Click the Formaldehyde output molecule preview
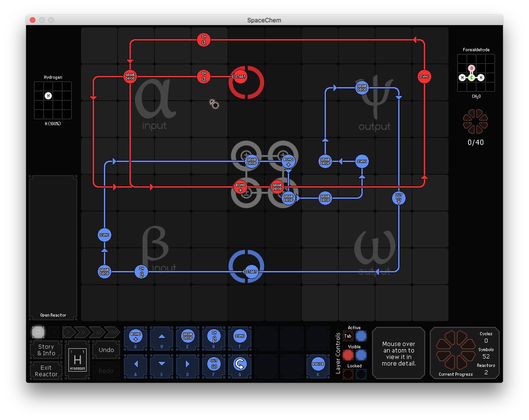 476,73
